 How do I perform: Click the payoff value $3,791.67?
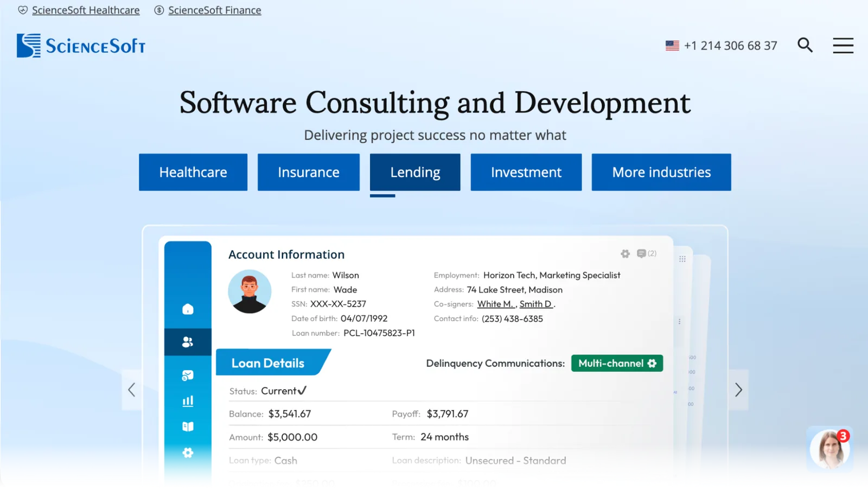pyautogui.click(x=448, y=414)
